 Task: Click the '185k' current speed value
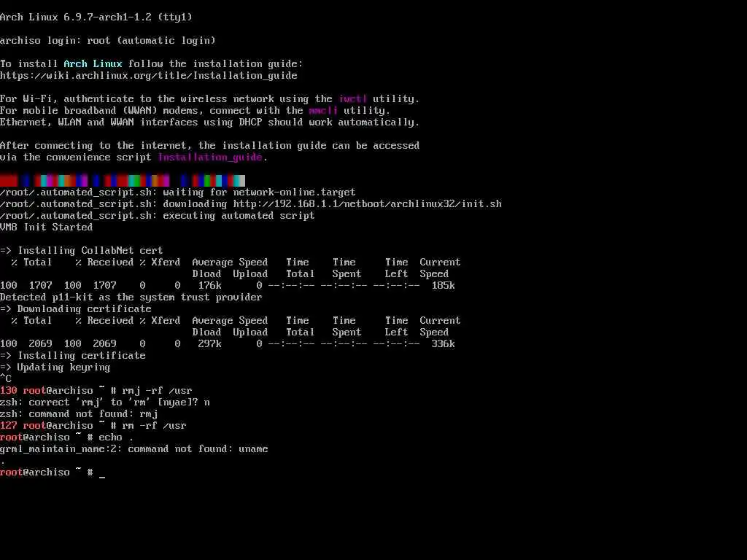coord(443,286)
